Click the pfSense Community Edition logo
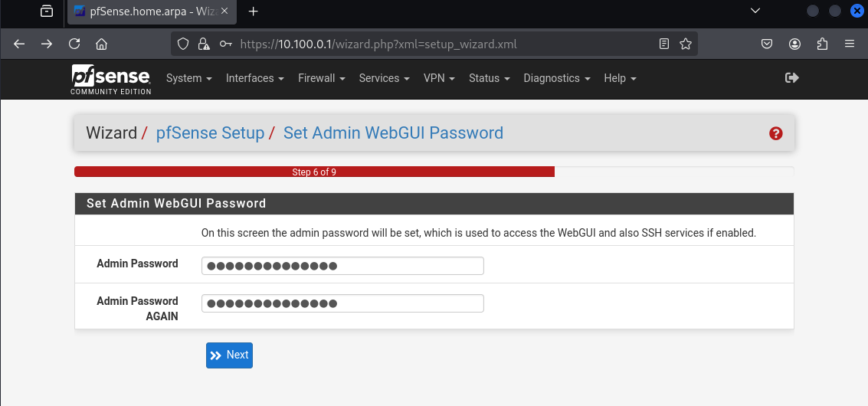This screenshot has height=406, width=868. point(111,80)
